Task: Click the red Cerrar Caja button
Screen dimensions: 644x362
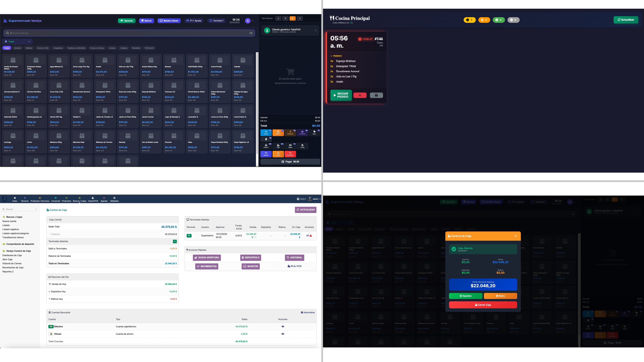Action: coord(483,305)
